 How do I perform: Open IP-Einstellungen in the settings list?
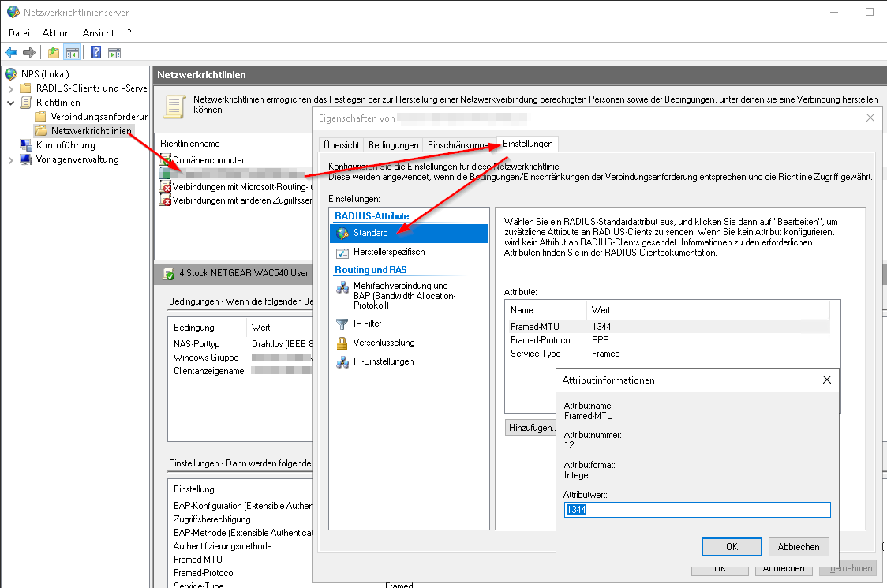[383, 361]
